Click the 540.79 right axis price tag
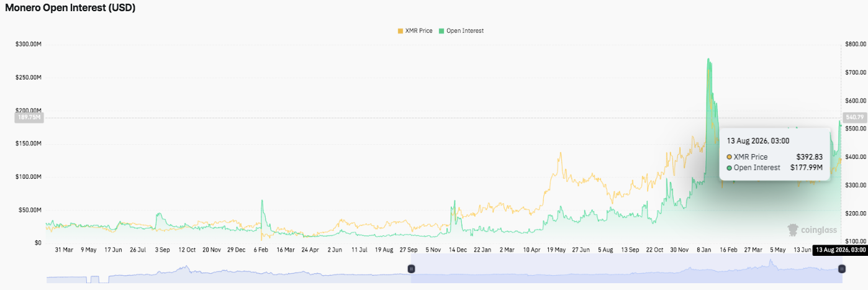This screenshot has width=868, height=290. [x=855, y=117]
